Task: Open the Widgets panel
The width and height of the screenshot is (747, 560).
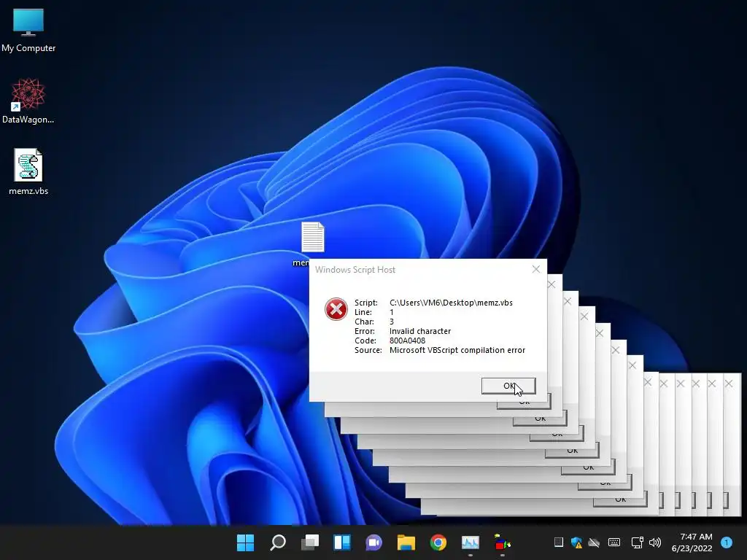Action: 342,542
